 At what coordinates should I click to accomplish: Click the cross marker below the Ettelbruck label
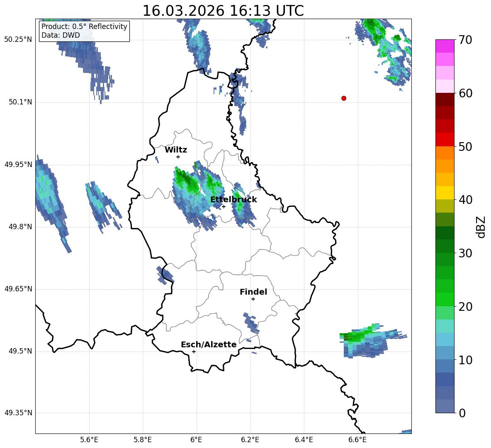click(x=224, y=206)
